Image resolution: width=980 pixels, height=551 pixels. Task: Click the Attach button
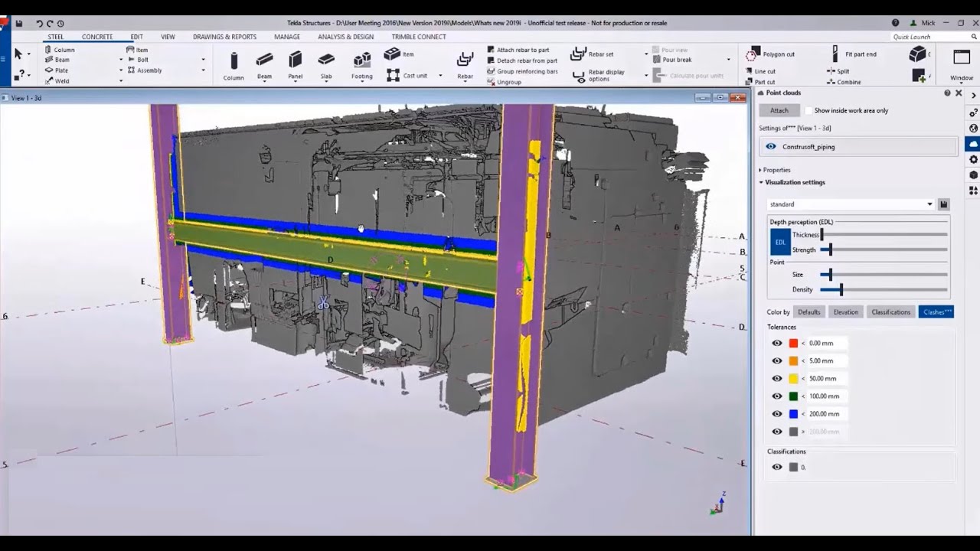779,110
